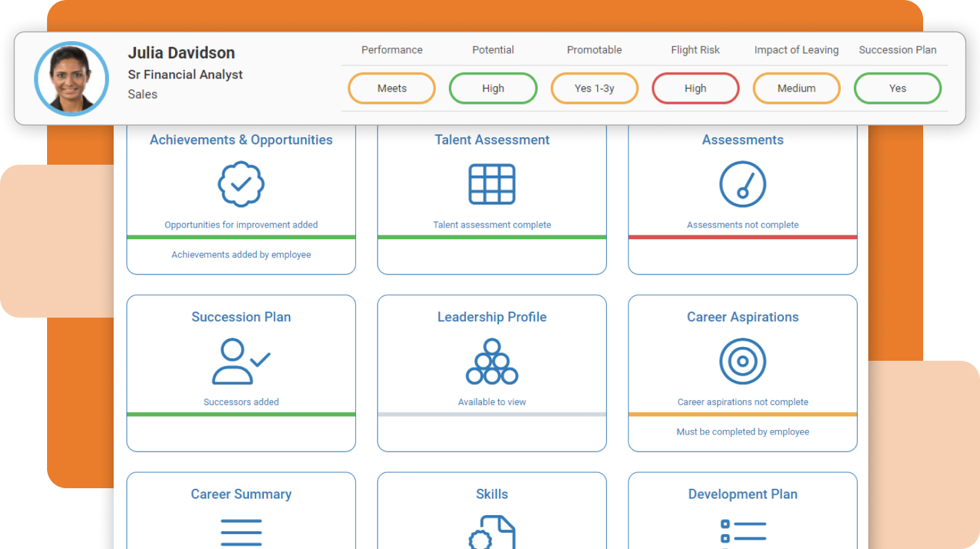Screen dimensions: 980x549
Task: Open the Talent Assessment grid icon
Action: point(492,185)
